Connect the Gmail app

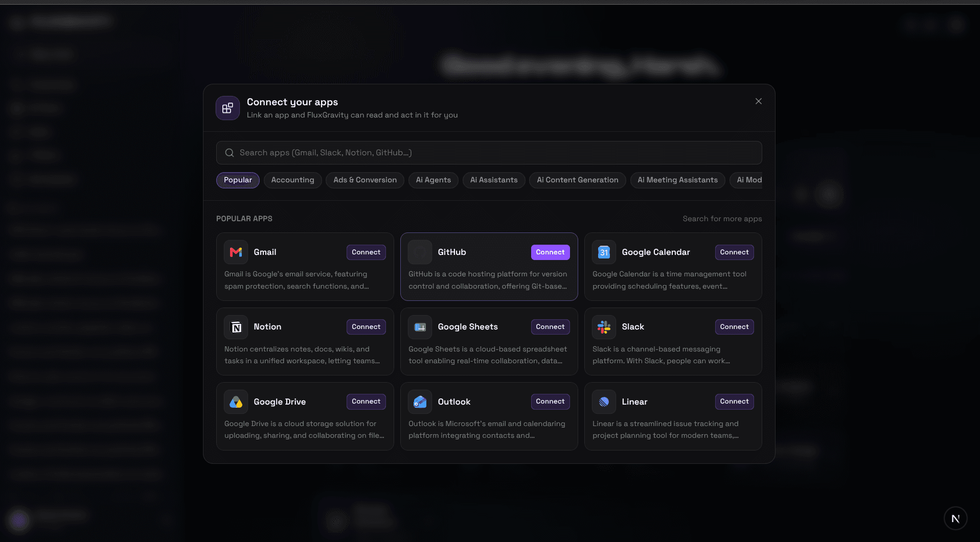(366, 252)
